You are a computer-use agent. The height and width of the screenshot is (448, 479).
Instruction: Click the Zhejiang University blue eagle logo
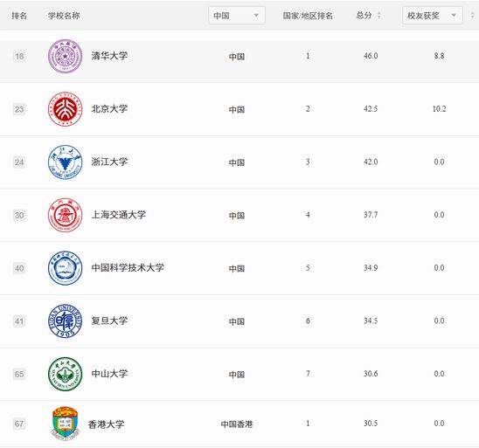(x=65, y=162)
